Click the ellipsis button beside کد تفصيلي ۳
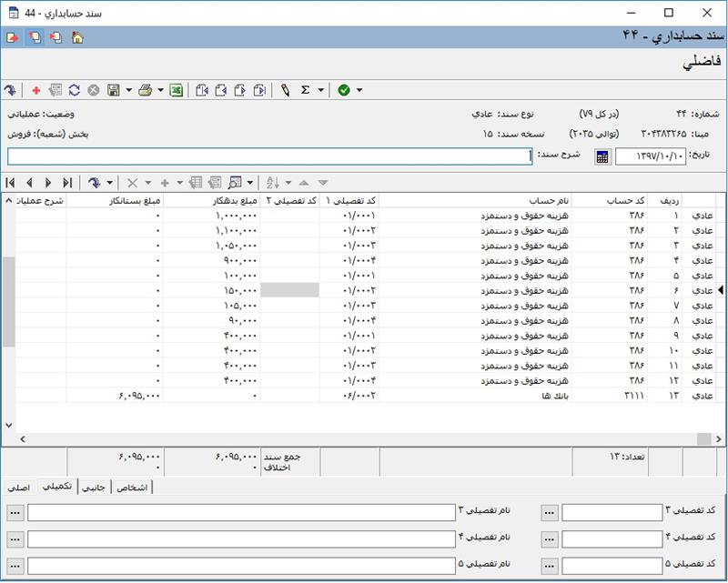This screenshot has width=728, height=583. (549, 513)
